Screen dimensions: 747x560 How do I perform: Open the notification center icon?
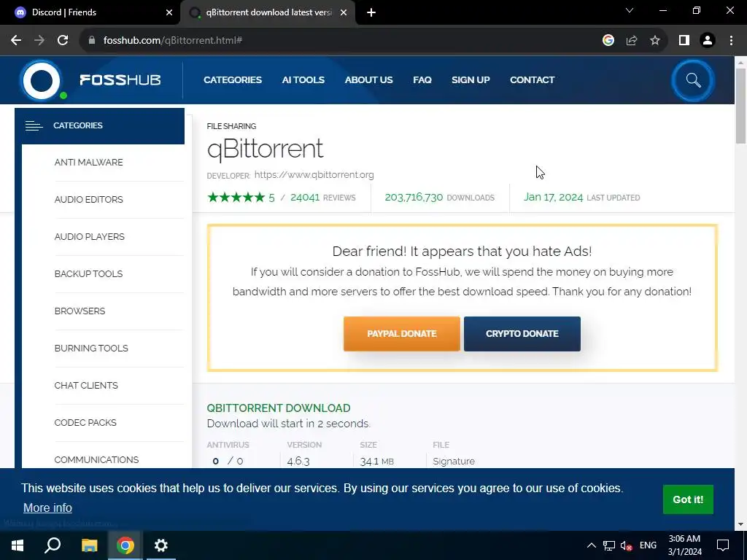[x=723, y=545]
